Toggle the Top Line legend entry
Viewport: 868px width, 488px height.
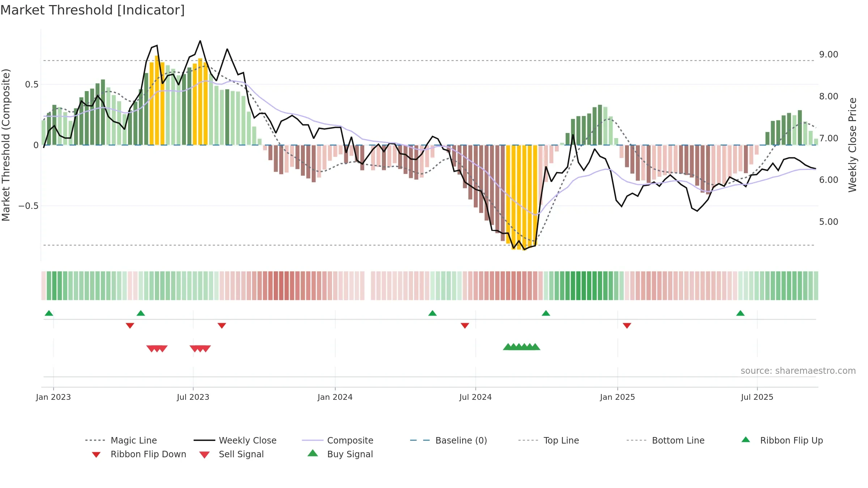click(549, 440)
